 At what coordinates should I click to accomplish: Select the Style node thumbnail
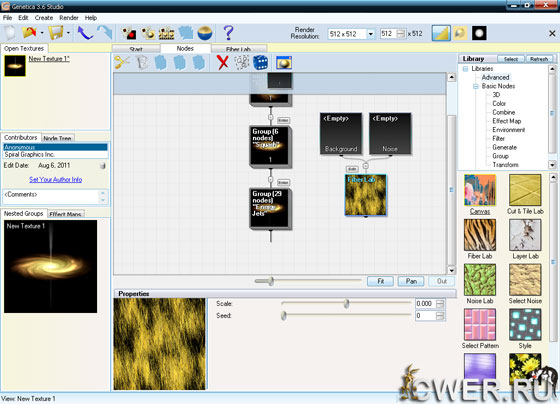coord(525,324)
